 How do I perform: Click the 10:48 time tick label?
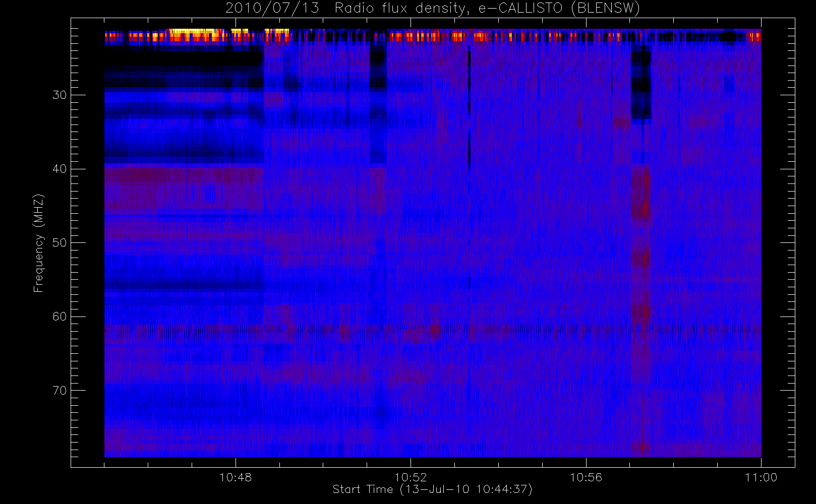[236, 477]
